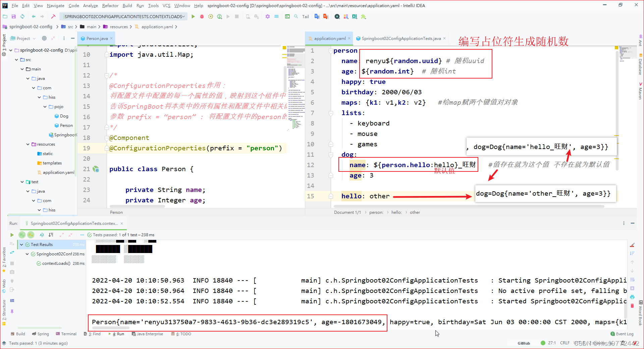Viewport: 644px width, 349px height.
Task: Click the Search Everywhere magnifier icon
Action: [x=296, y=16]
